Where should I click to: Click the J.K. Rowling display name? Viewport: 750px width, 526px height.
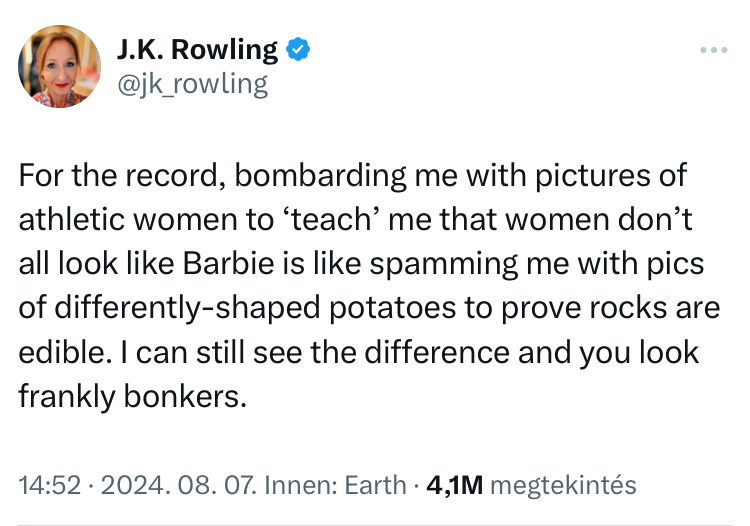pos(197,49)
